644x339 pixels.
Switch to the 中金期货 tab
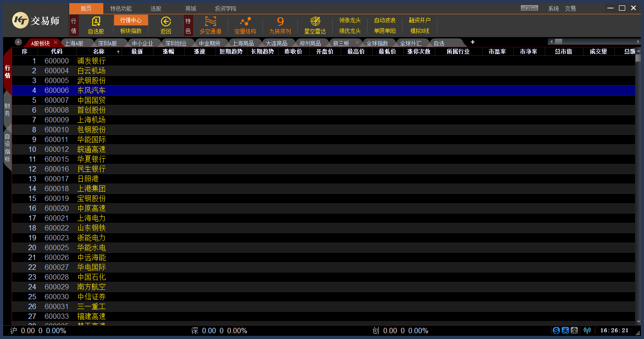click(210, 43)
